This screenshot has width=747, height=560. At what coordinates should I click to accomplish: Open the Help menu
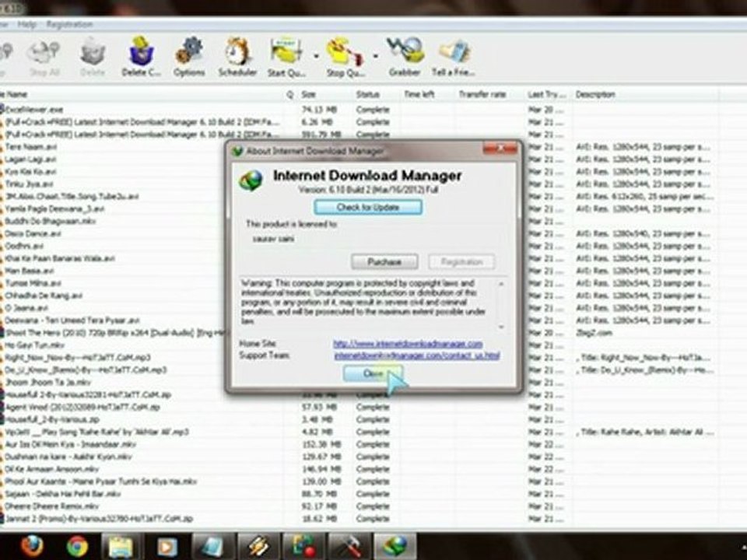(x=26, y=24)
